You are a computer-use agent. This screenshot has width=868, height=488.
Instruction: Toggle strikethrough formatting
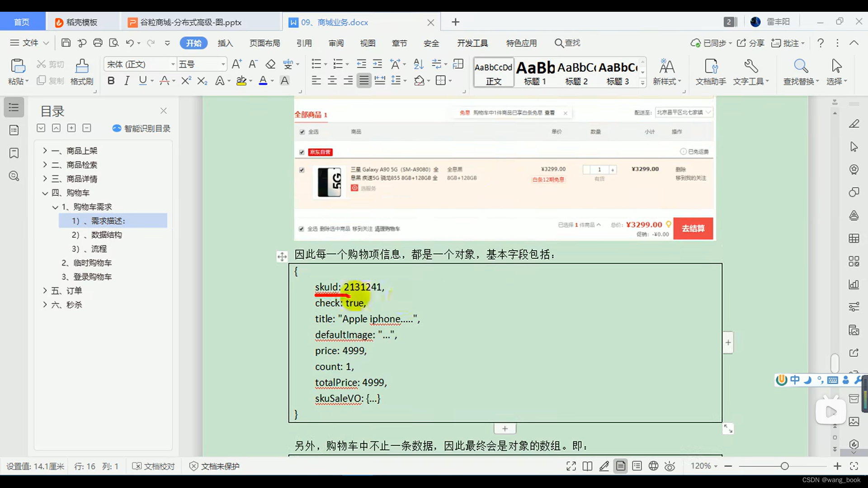(165, 81)
